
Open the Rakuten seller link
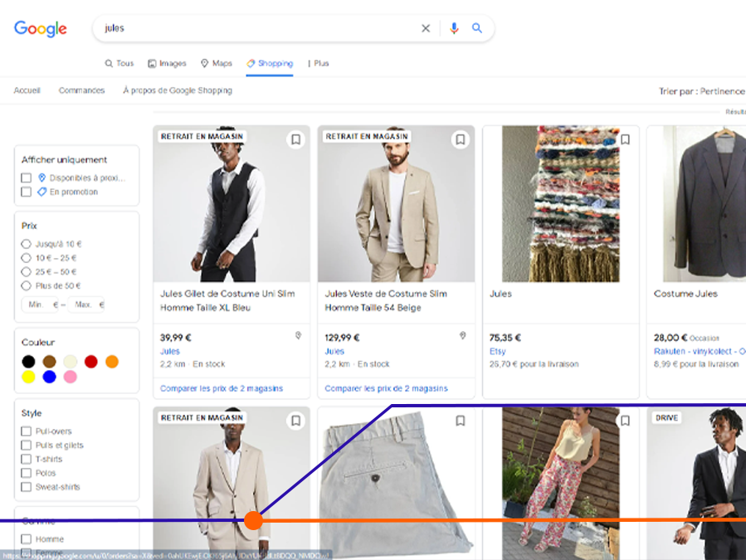700,352
